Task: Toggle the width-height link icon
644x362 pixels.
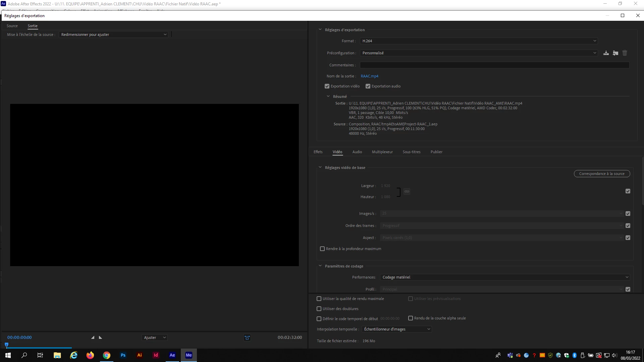Action: click(x=407, y=191)
